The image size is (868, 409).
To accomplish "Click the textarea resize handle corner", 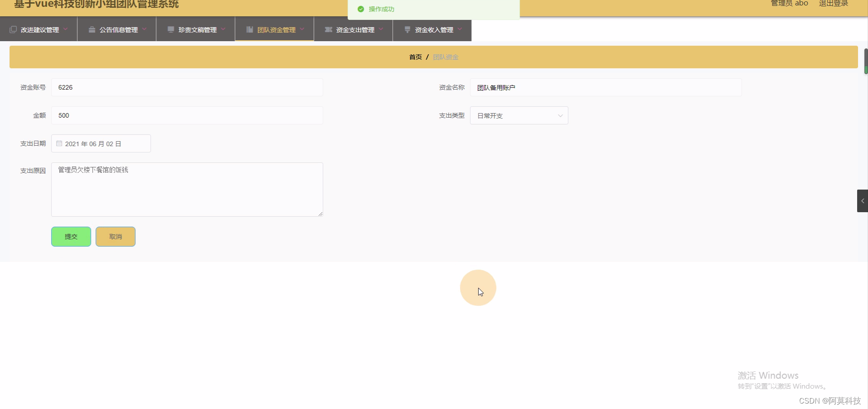I will 320,214.
